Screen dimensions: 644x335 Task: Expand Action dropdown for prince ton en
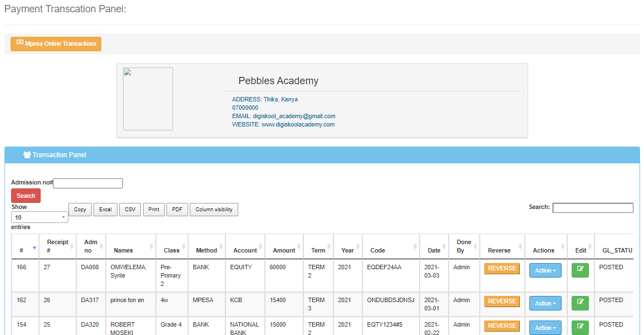[545, 303]
